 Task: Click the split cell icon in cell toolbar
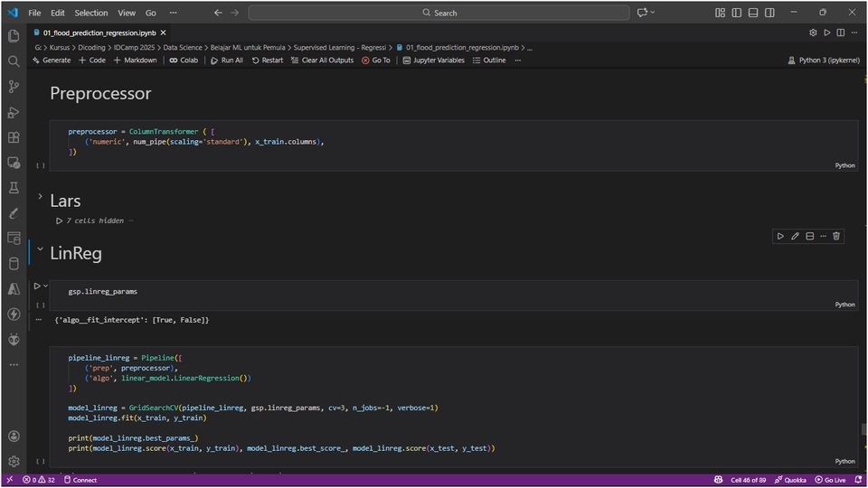(809, 236)
